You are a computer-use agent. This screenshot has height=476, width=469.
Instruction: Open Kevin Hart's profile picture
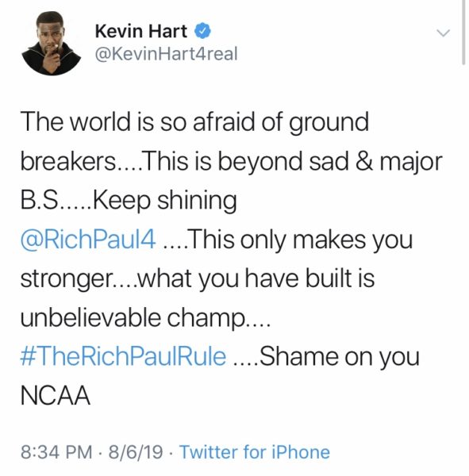[52, 44]
